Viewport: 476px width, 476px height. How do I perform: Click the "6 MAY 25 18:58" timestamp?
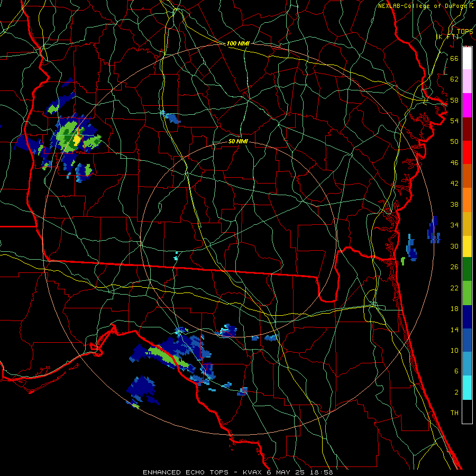tap(300, 472)
